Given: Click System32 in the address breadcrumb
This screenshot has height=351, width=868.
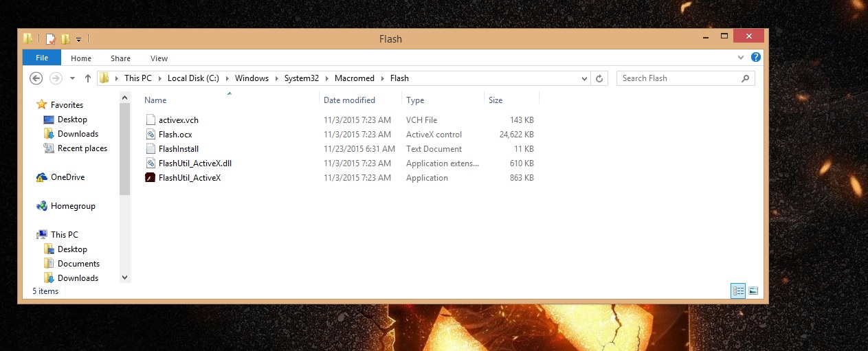Looking at the screenshot, I should [302, 78].
